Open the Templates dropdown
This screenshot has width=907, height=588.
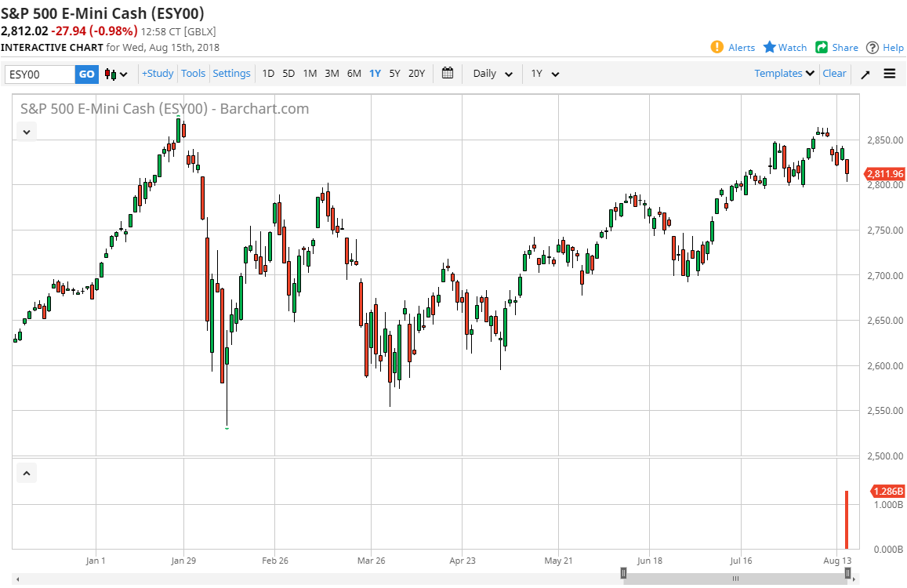pyautogui.click(x=784, y=73)
